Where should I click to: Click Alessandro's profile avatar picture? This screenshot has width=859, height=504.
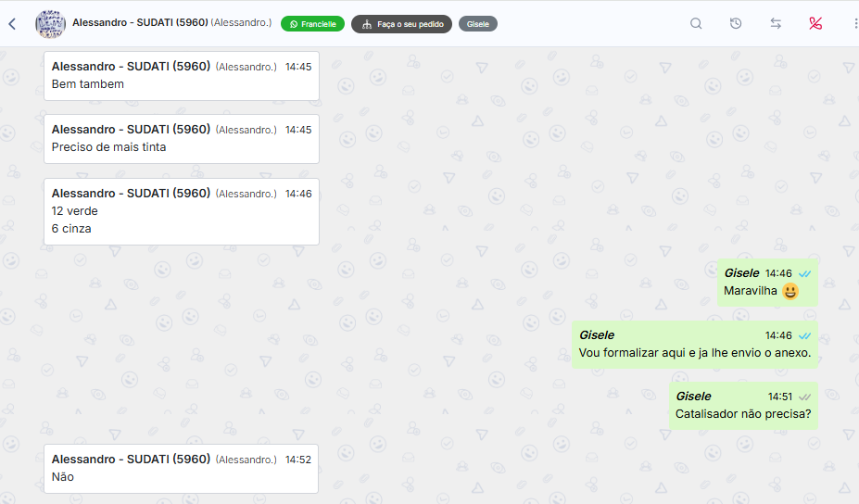click(50, 24)
